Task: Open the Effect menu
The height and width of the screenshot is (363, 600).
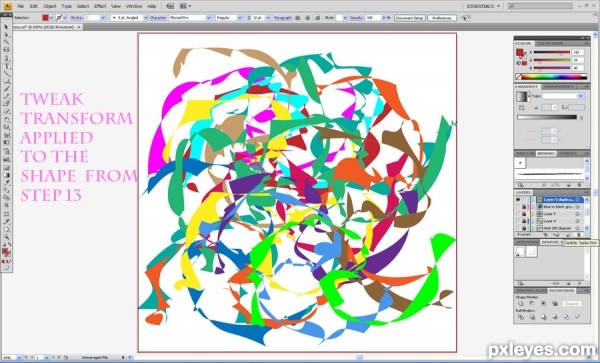Action: pos(100,6)
